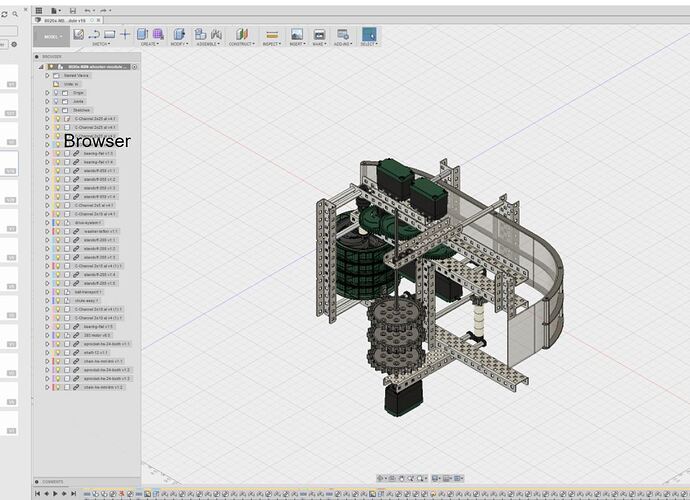Hide the drive-system component lightbulb
This screenshot has height=500, width=690.
pyautogui.click(x=58, y=223)
